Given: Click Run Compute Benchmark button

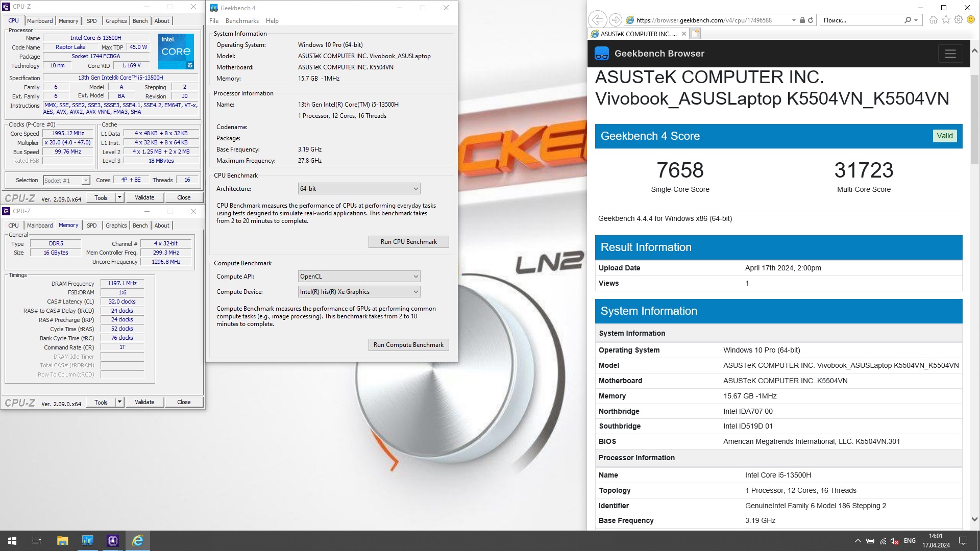Looking at the screenshot, I should point(408,345).
